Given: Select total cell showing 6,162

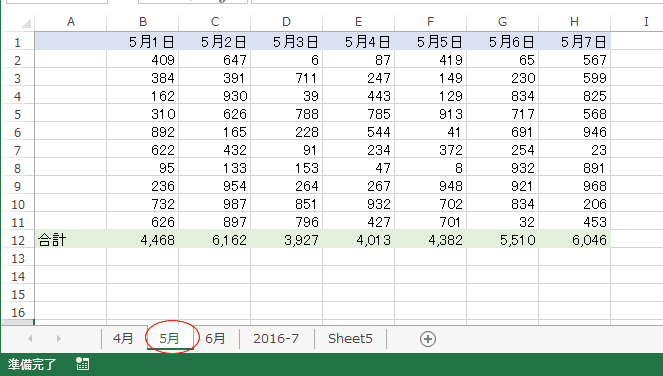Looking at the screenshot, I should tap(215, 240).
